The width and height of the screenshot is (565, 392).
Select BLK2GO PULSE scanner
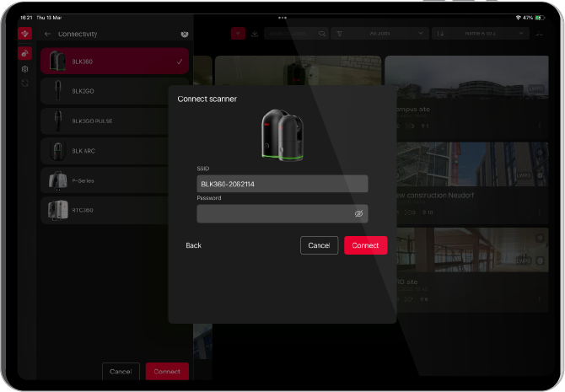tap(114, 121)
